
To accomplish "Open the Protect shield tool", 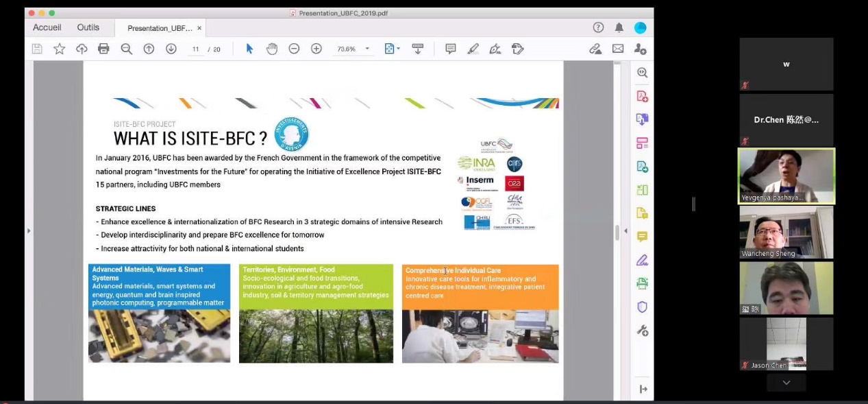I will tap(642, 307).
